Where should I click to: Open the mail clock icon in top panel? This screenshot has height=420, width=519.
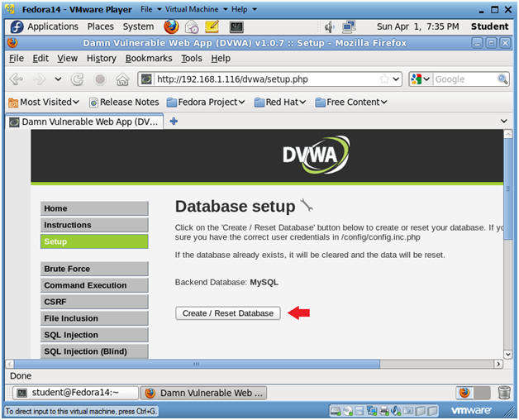pyautogui.click(x=192, y=26)
